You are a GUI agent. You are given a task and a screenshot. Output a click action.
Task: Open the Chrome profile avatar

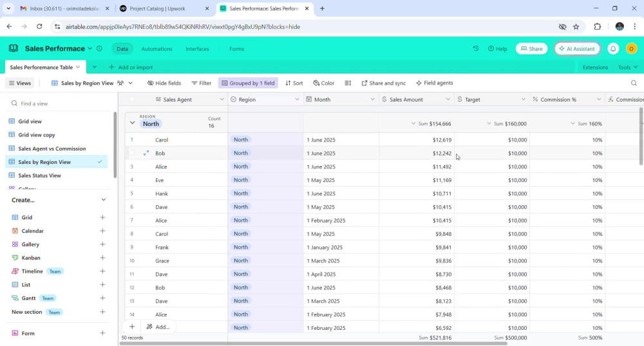(620, 26)
